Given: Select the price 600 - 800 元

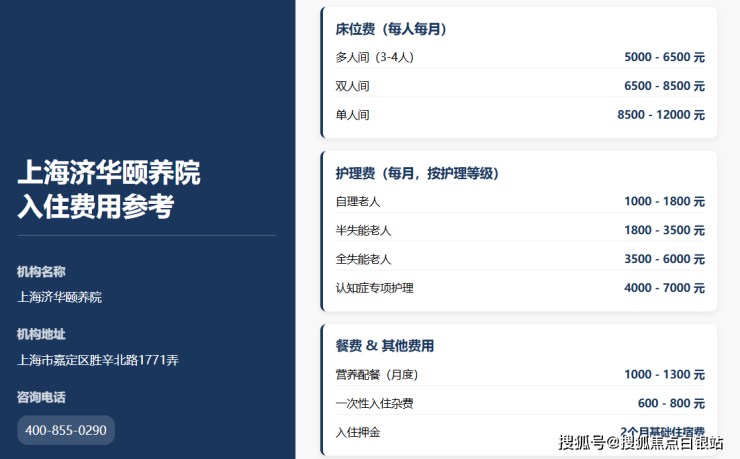Looking at the screenshot, I should point(671,403).
